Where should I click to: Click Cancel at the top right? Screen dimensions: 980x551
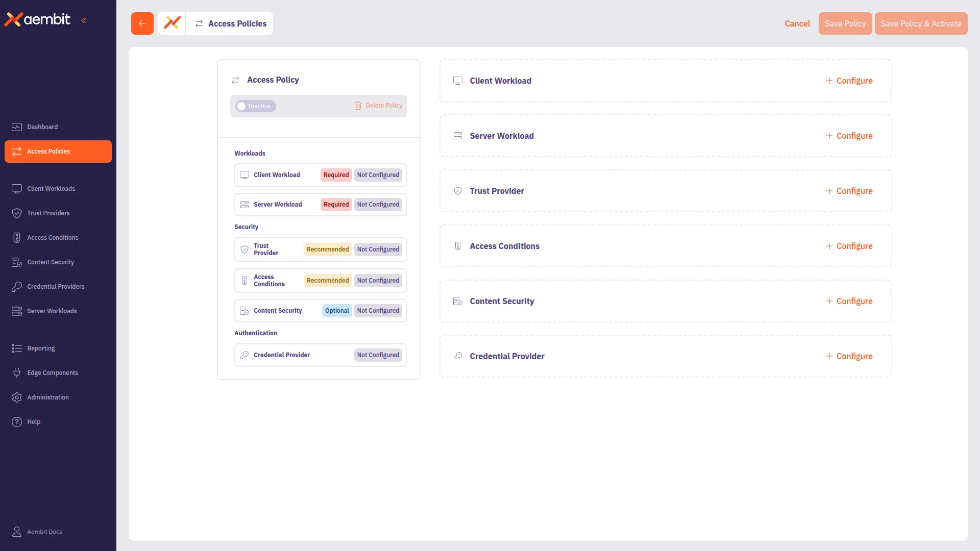[797, 23]
